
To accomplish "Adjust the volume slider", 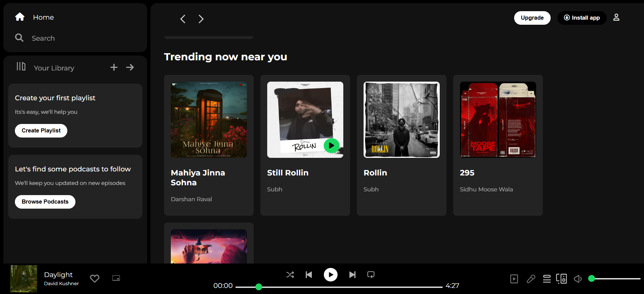I will 614,279.
